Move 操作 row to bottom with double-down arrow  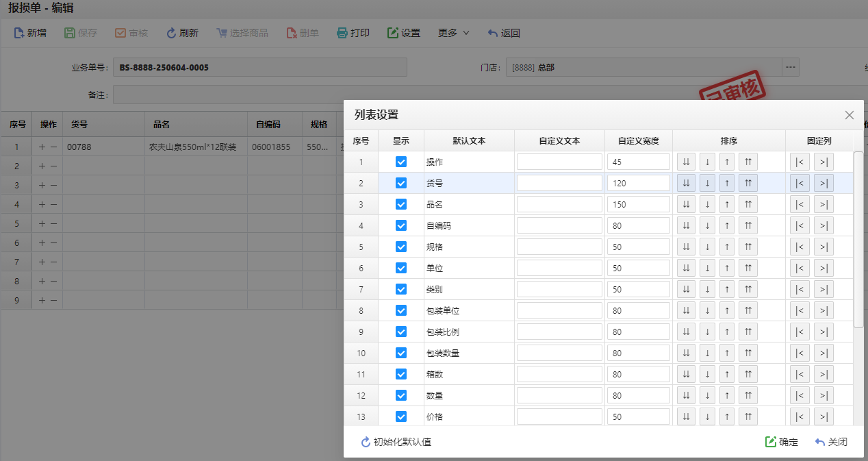point(687,162)
